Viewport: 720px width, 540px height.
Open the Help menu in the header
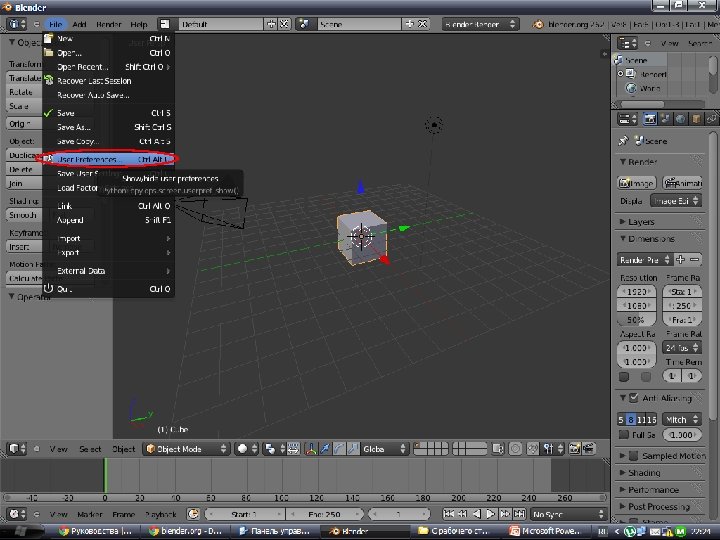tap(139, 24)
